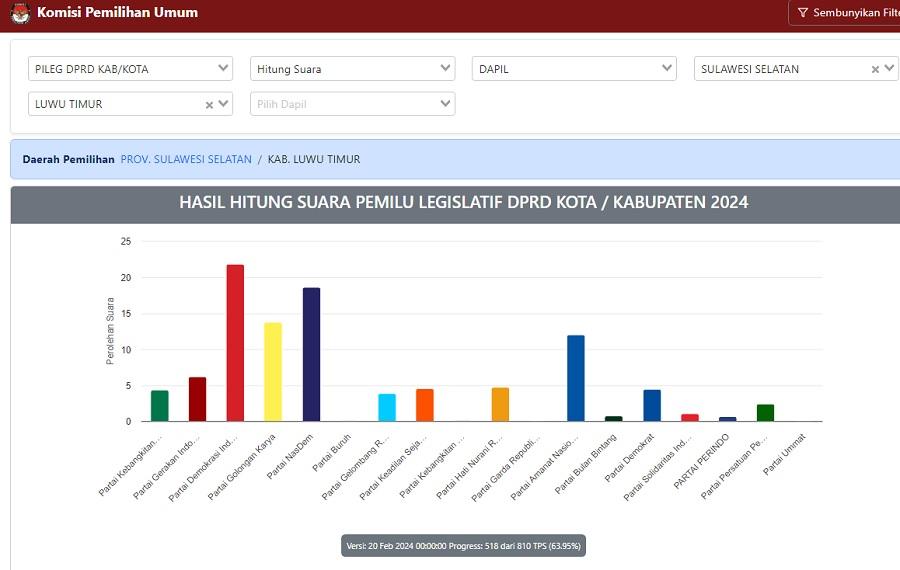Screen dimensions: 900x570
Task: Open the PROV. SULAWESI SELATAN breadcrumb link
Action: (186, 159)
